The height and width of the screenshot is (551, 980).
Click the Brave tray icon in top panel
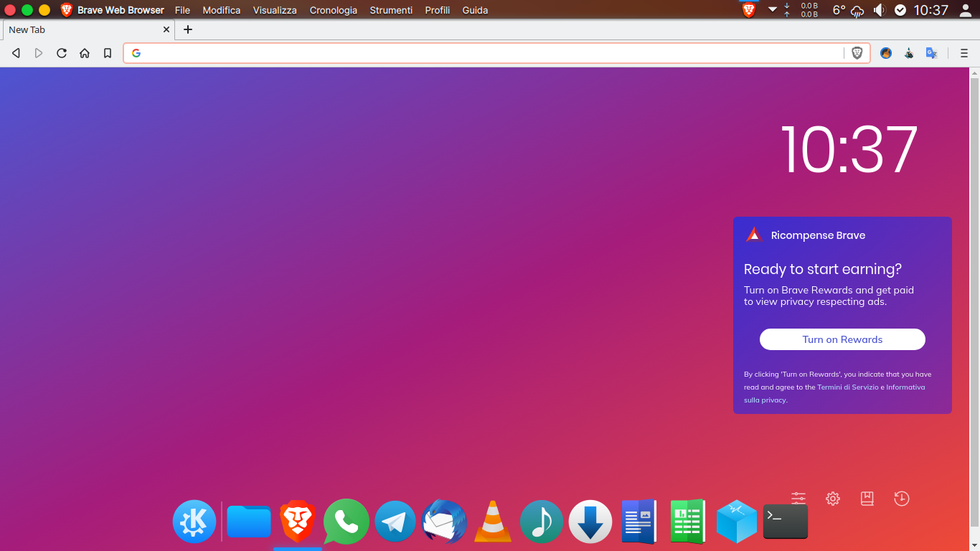749,10
